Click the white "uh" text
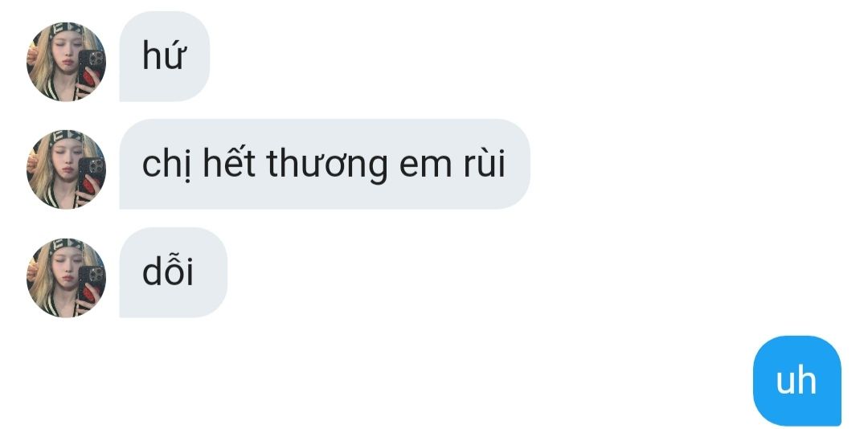 click(x=796, y=381)
